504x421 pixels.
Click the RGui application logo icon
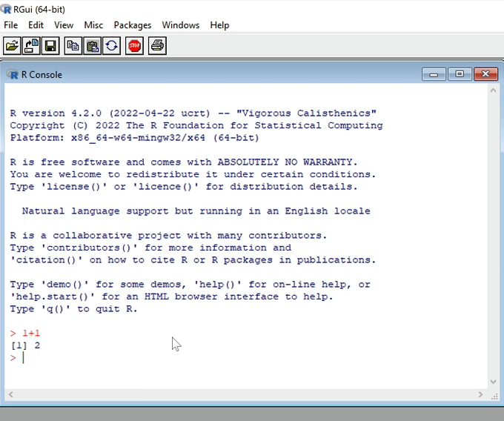pyautogui.click(x=6, y=9)
